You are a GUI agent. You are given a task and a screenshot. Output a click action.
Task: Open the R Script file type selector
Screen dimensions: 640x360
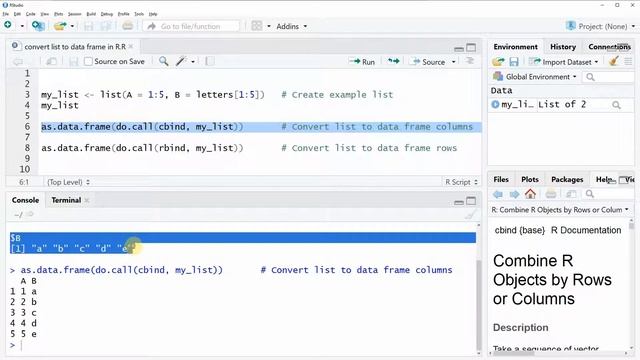tap(461, 182)
